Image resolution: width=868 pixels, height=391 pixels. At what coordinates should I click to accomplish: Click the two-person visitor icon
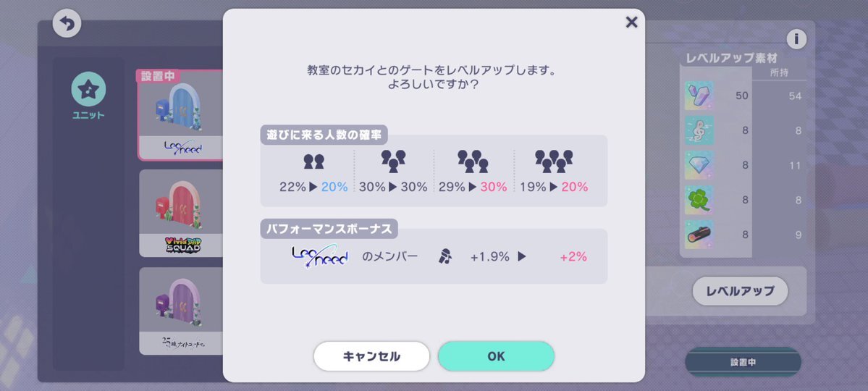[314, 161]
